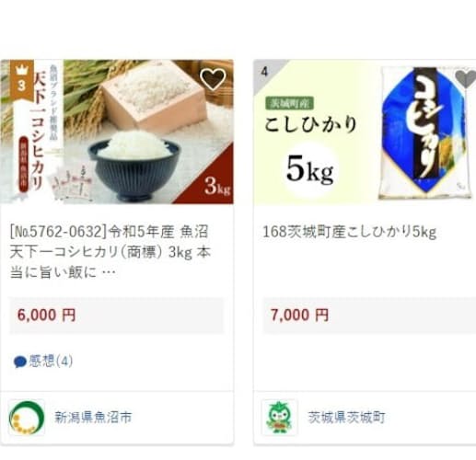Click the rank 4 corner badge
Screen dimensions: 476x460
pyautogui.click(x=264, y=72)
